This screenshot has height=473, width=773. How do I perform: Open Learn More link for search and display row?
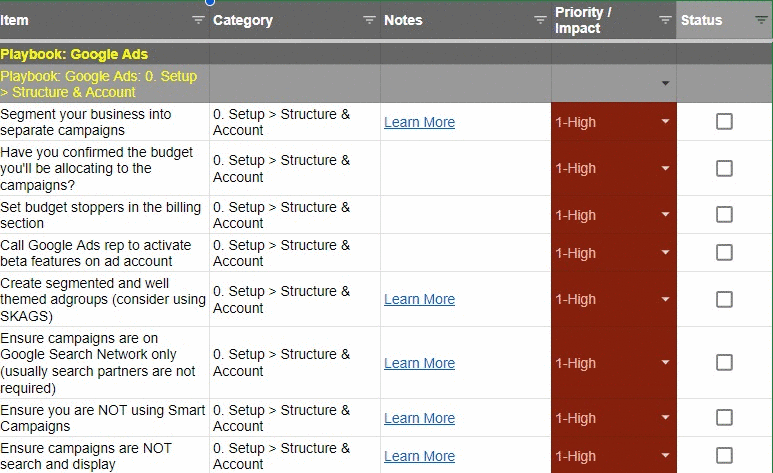(420, 456)
